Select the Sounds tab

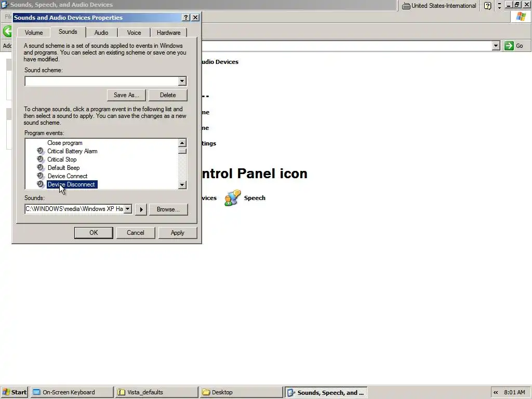pos(68,32)
